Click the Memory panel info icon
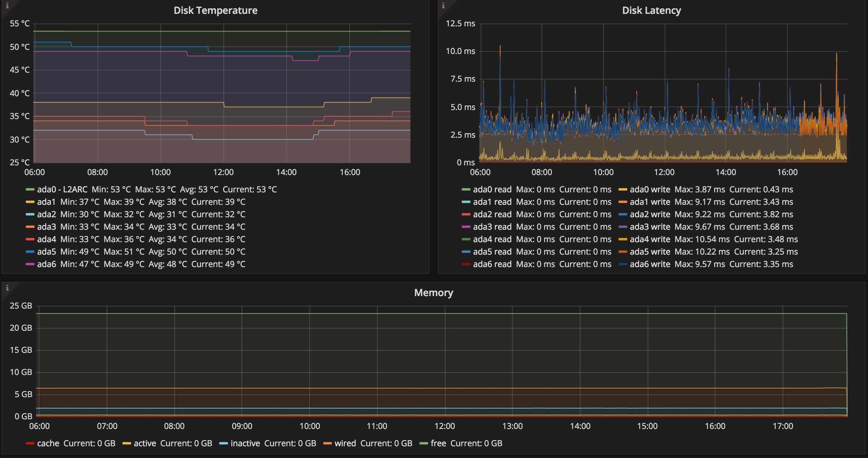Viewport: 868px width, 458px height. [x=7, y=288]
